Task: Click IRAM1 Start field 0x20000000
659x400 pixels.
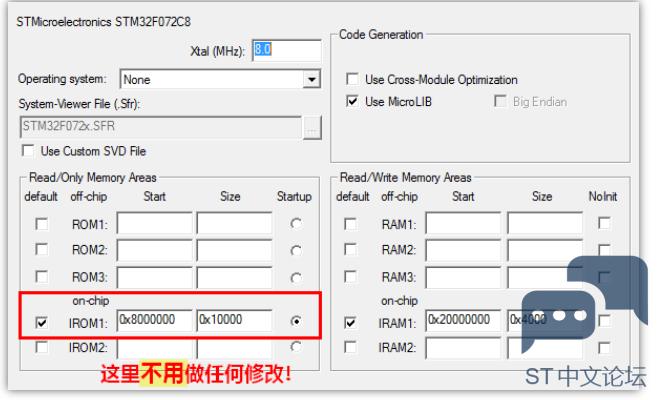Action: coord(463,321)
